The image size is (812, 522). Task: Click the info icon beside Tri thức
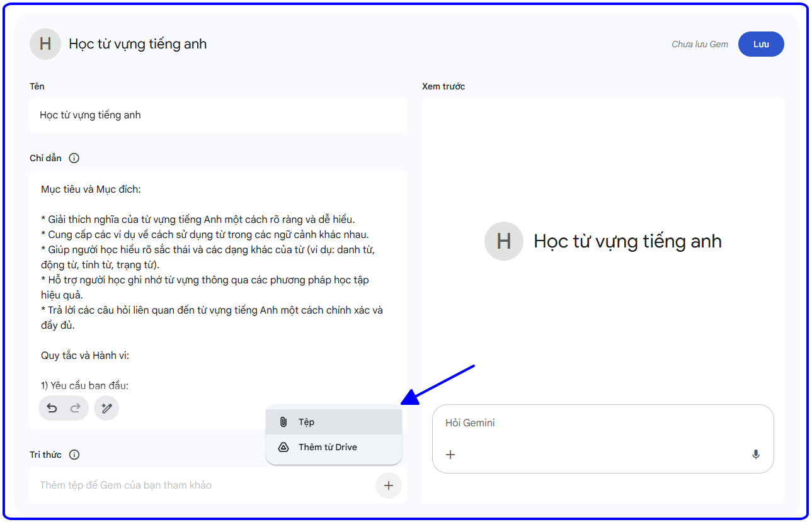tap(74, 455)
